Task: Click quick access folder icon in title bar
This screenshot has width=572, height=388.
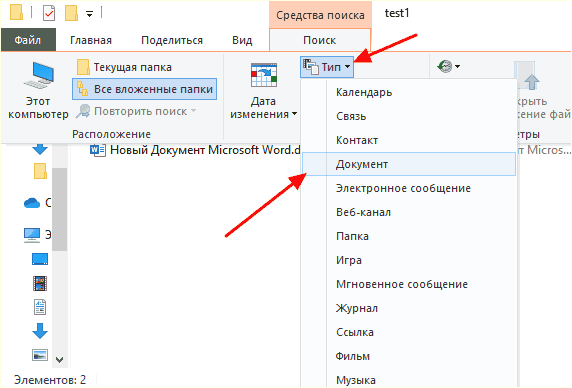Action: coord(16,13)
